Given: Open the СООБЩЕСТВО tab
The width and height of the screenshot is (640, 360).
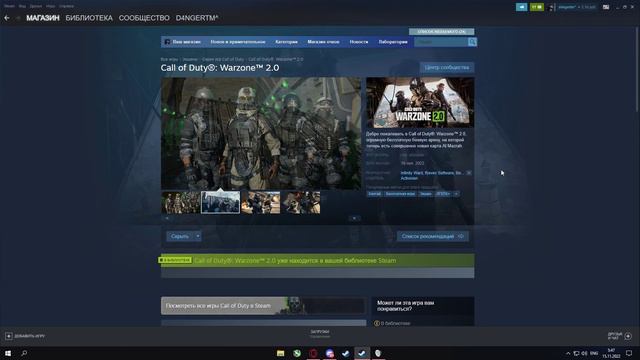Looking at the screenshot, I should [144, 18].
